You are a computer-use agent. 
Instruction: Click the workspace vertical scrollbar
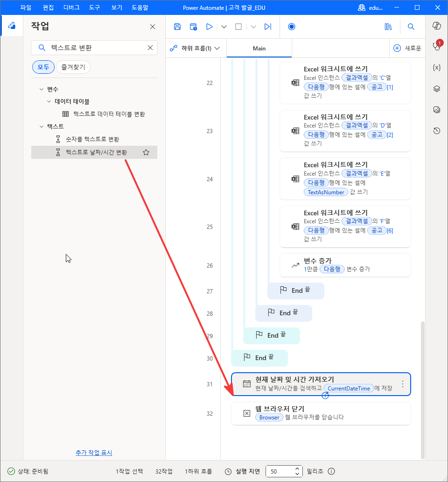tap(422, 390)
